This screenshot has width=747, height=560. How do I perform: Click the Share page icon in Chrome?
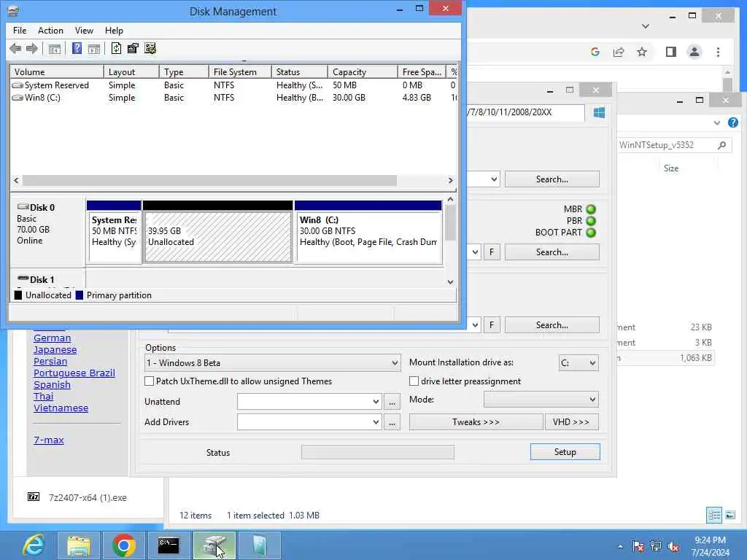[619, 52]
